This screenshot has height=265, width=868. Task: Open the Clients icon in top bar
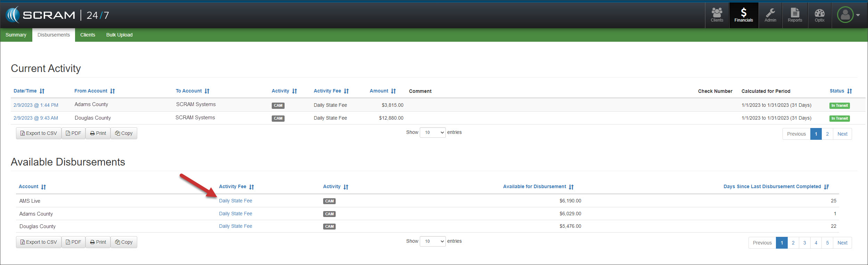point(716,15)
